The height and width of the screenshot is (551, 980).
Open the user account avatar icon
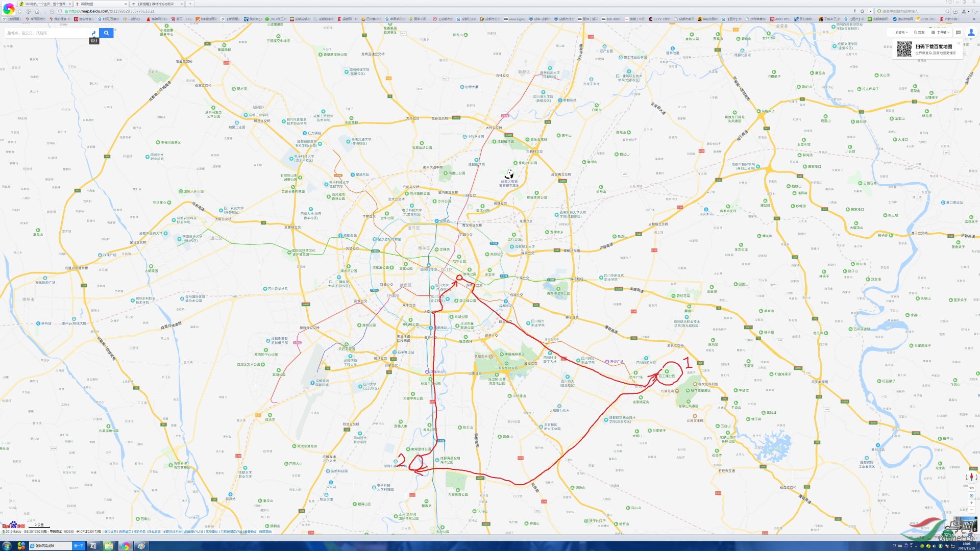pos(971,32)
